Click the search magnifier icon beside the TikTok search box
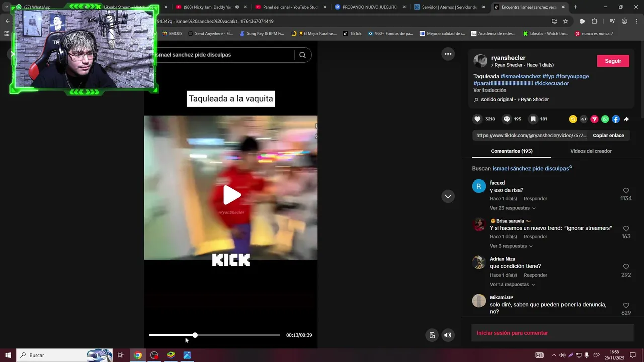644x362 pixels. coord(302,55)
